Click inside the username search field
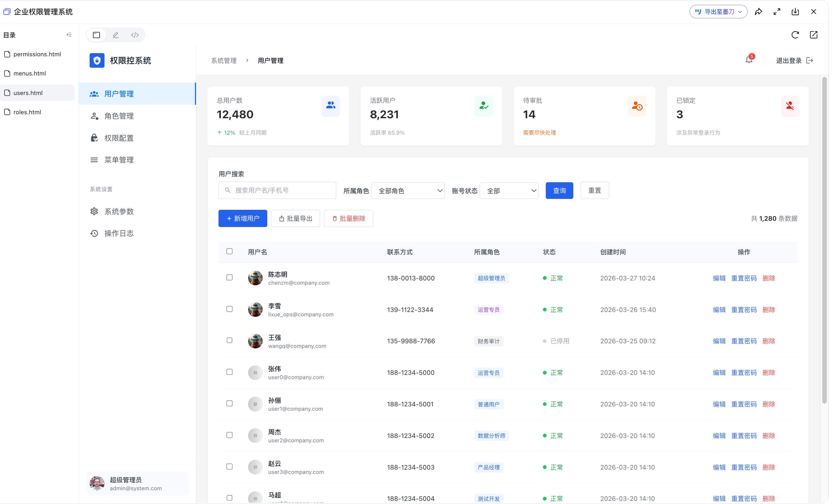The width and height of the screenshot is (832, 504). click(x=277, y=190)
